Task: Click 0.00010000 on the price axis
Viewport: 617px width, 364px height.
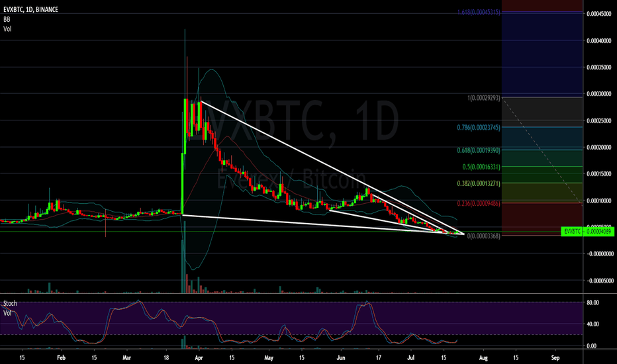Action: (x=599, y=201)
